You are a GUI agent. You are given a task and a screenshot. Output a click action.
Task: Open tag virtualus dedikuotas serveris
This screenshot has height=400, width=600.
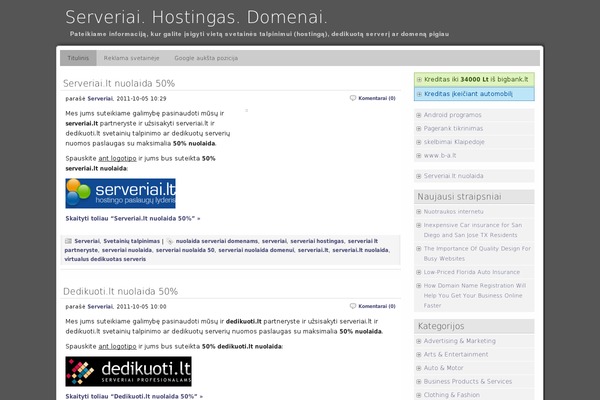click(105, 259)
